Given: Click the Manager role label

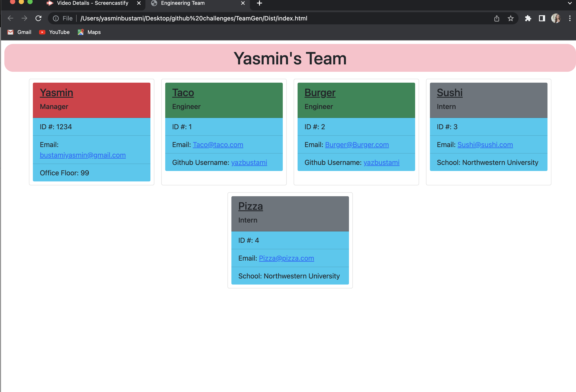Looking at the screenshot, I should click(x=54, y=106).
